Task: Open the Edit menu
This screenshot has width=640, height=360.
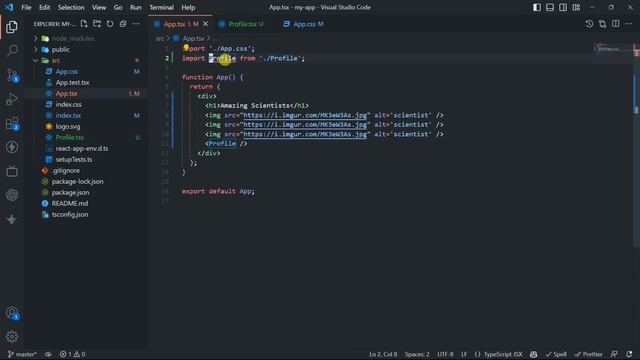Action: tap(44, 7)
